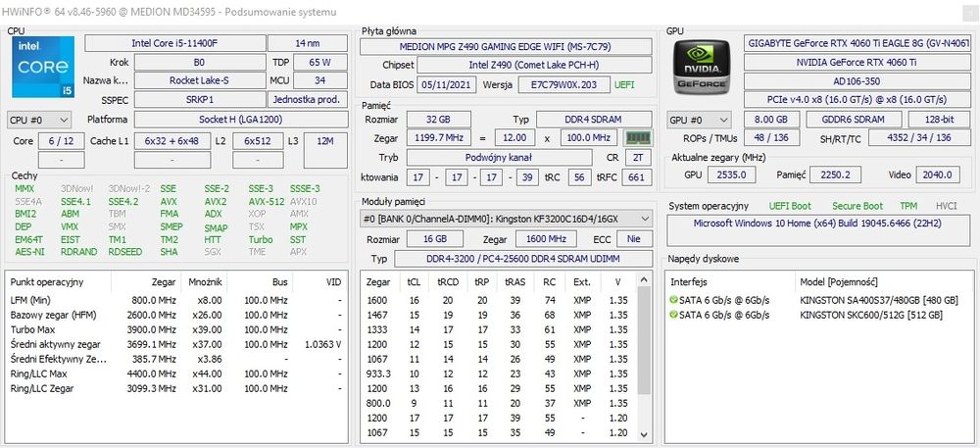
Task: Click the tRAS column header
Action: coord(514,282)
